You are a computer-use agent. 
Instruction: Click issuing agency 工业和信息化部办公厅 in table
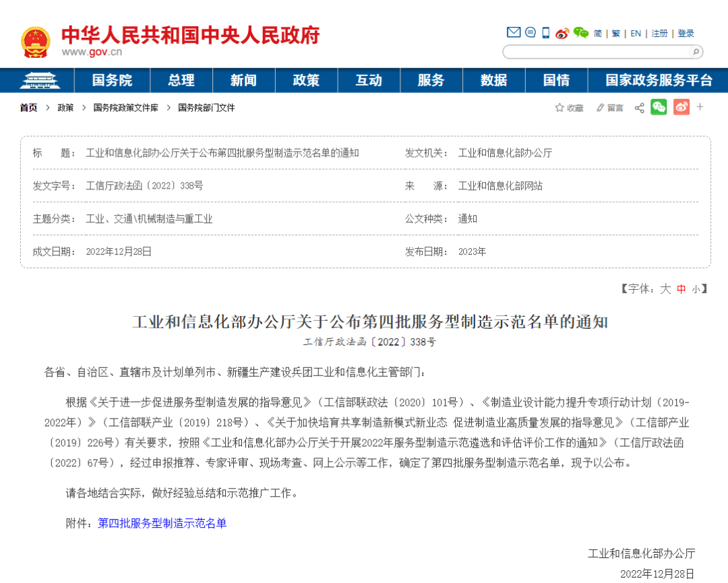[505, 153]
